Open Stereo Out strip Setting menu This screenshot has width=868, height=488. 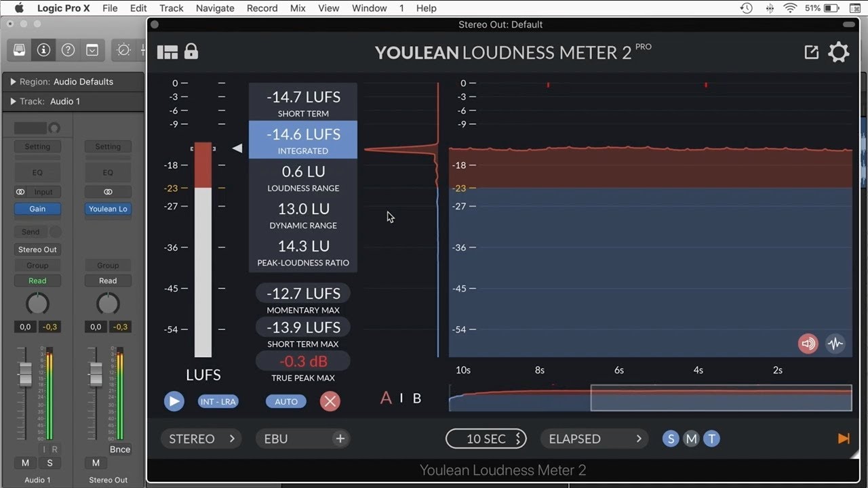pyautogui.click(x=108, y=146)
